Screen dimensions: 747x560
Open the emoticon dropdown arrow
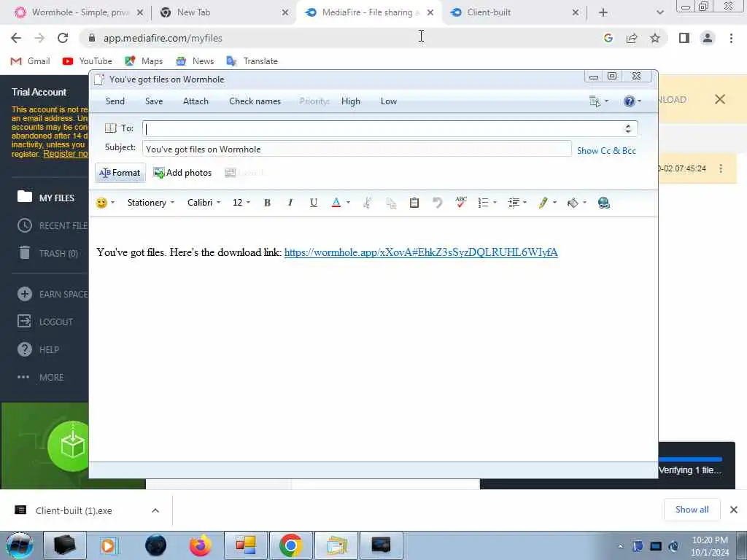[x=113, y=203]
